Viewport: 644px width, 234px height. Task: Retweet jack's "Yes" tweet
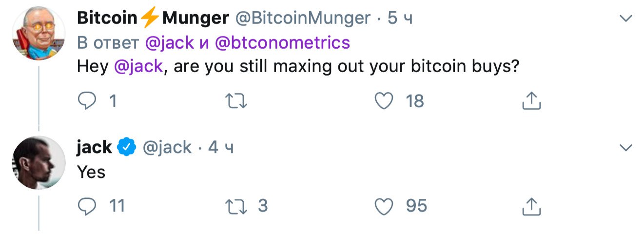pos(237,206)
